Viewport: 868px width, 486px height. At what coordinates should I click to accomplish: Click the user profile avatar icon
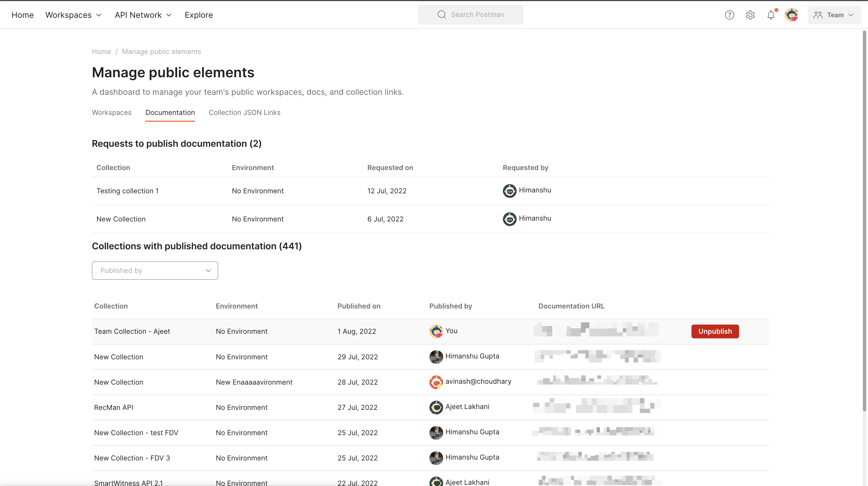pyautogui.click(x=792, y=14)
